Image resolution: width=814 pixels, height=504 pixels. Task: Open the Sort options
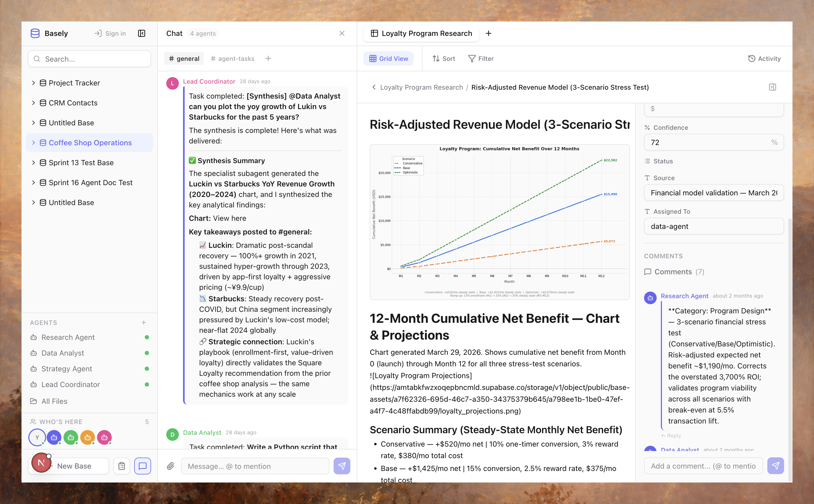click(443, 59)
